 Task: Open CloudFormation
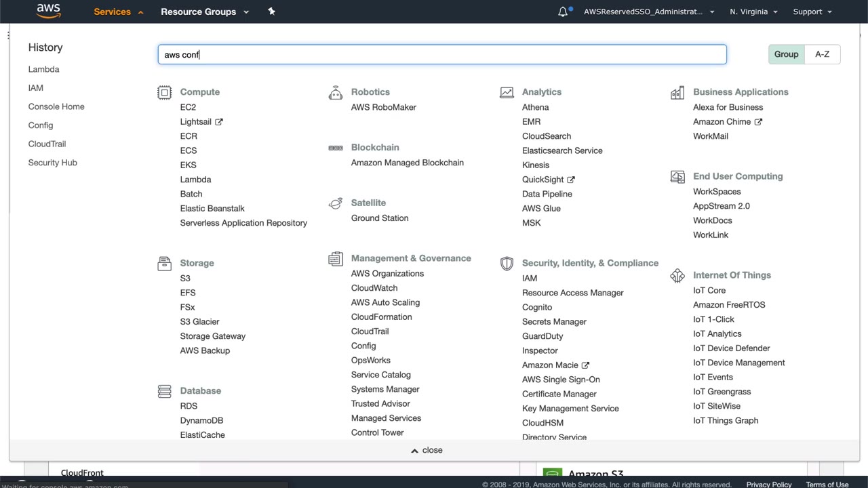point(381,317)
